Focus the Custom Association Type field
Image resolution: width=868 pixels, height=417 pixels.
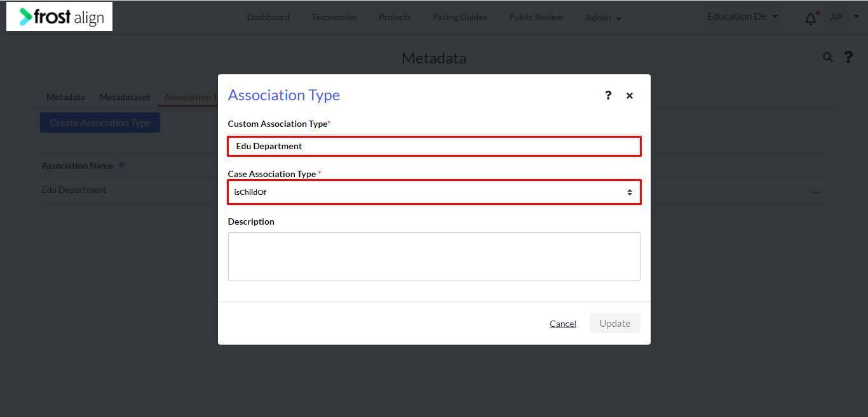point(434,146)
